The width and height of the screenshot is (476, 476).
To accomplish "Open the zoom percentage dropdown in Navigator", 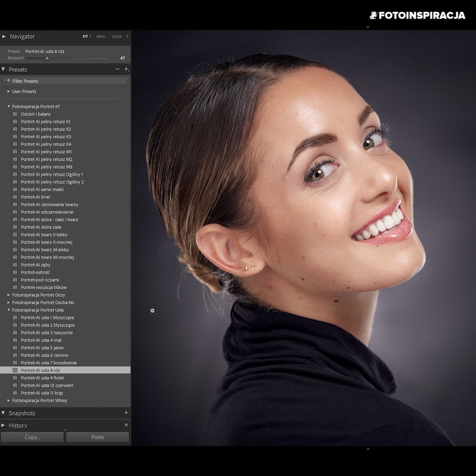I will (x=127, y=36).
